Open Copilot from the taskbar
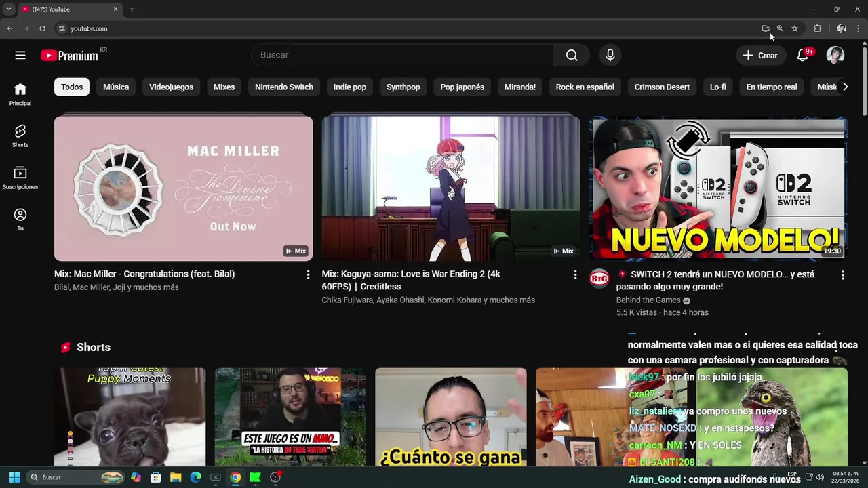This screenshot has height=488, width=868. (136, 477)
